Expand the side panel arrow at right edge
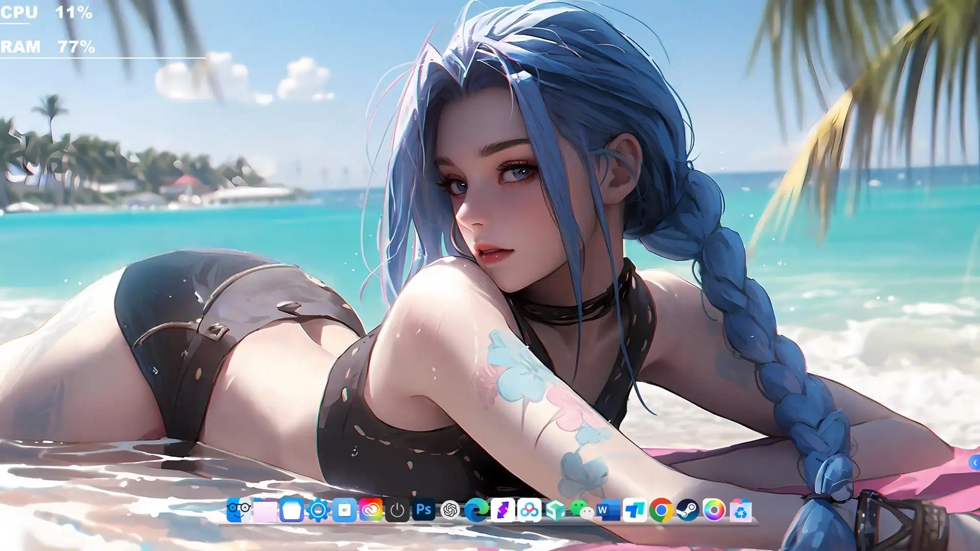This screenshot has height=551, width=980. point(974,463)
